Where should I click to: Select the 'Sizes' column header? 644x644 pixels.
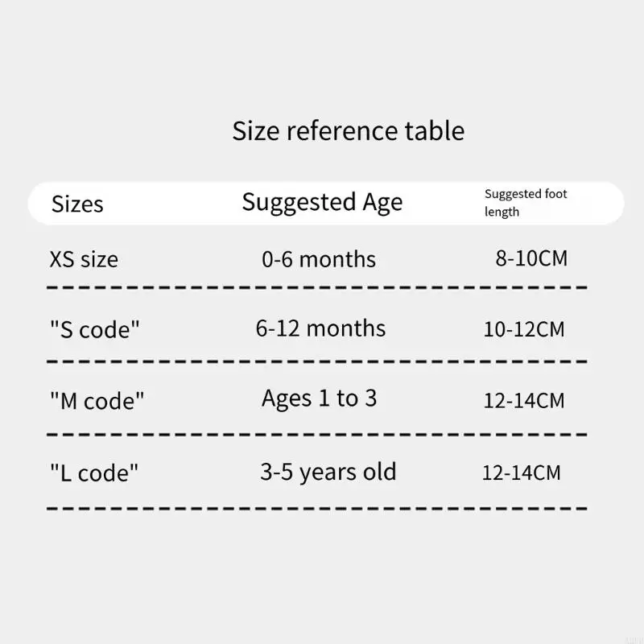77,204
